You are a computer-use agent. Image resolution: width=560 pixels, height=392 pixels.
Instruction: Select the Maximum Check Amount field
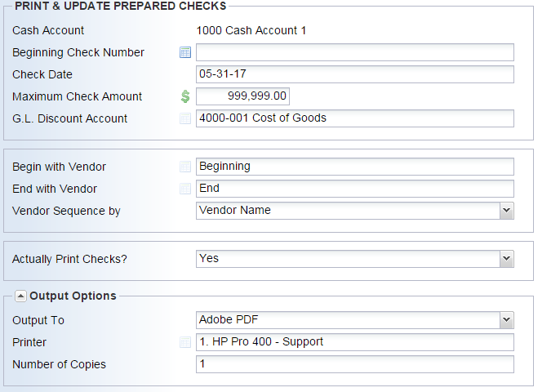243,96
